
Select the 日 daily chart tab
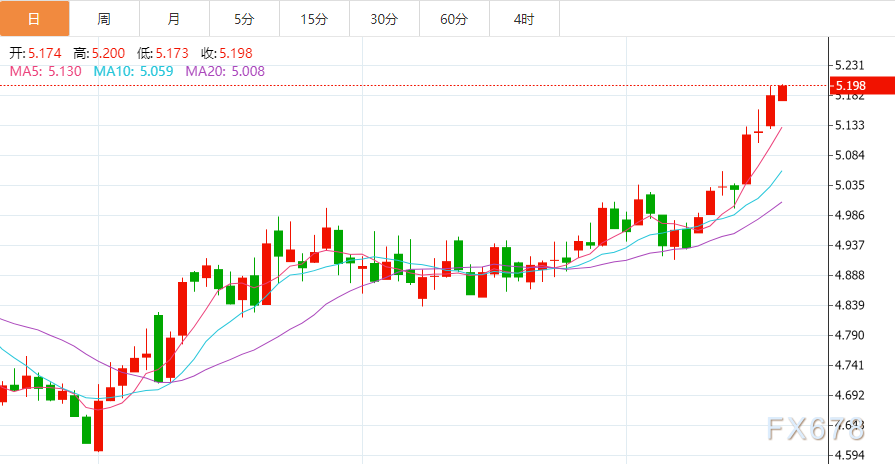pyautogui.click(x=34, y=19)
